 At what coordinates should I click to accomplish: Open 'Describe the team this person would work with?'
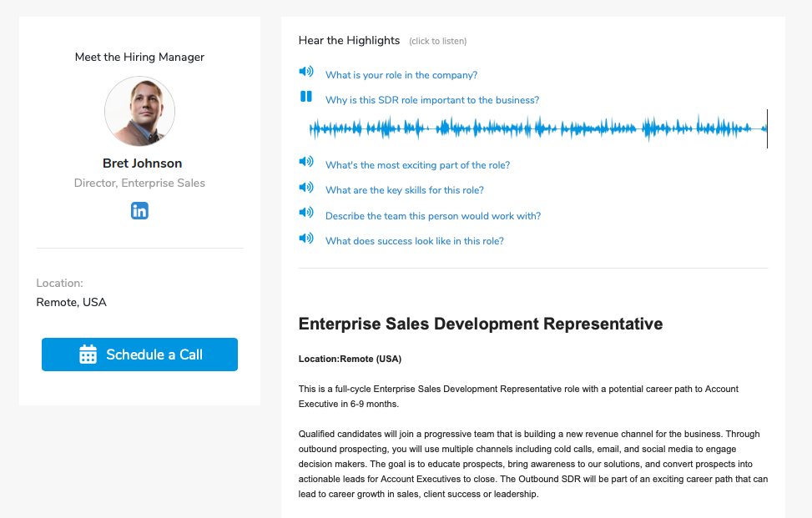coord(433,216)
